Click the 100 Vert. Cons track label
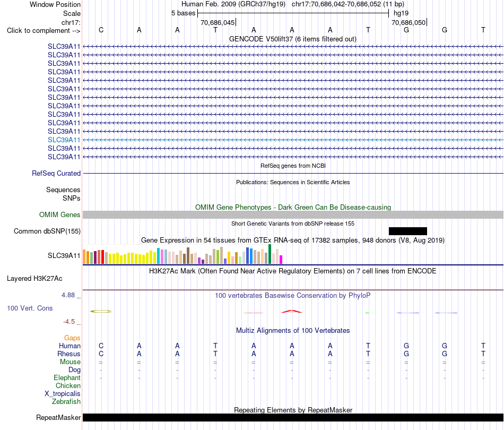The width and height of the screenshot is (504, 430). (30, 308)
